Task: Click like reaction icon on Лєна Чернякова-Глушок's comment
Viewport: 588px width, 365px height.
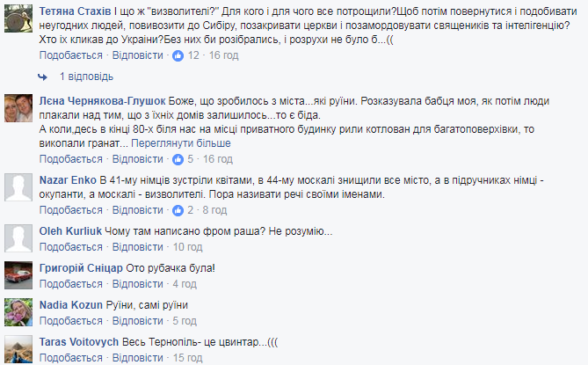Action: pyautogui.click(x=179, y=159)
